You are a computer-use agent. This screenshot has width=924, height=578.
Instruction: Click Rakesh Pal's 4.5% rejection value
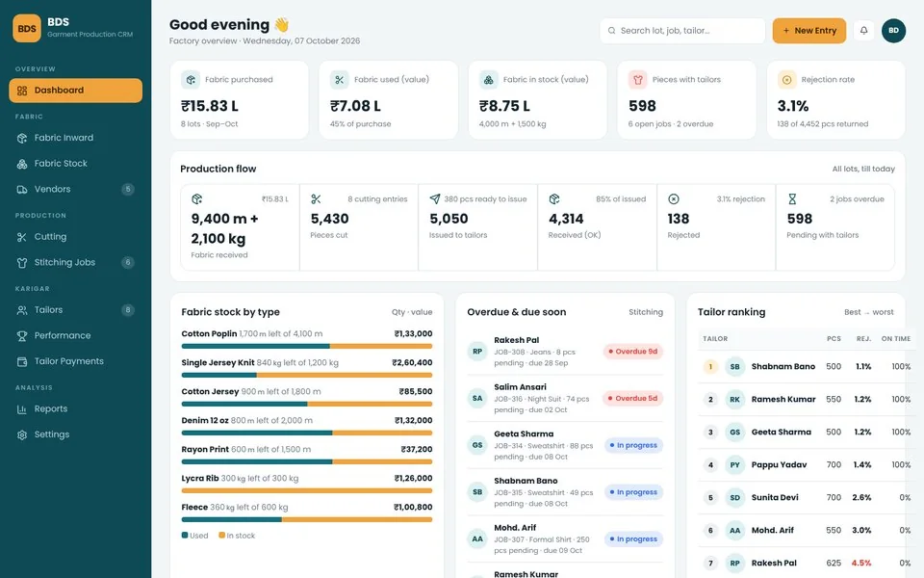coord(860,564)
